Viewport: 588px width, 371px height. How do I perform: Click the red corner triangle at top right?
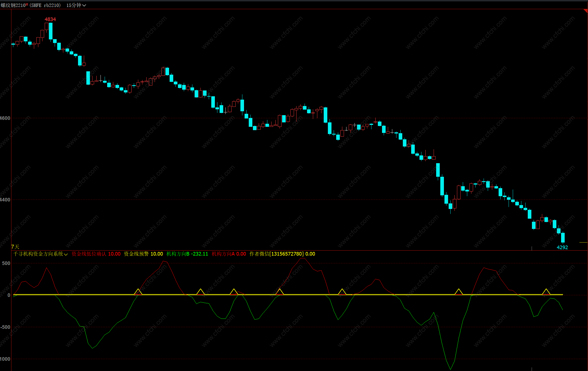pyautogui.click(x=586, y=11)
